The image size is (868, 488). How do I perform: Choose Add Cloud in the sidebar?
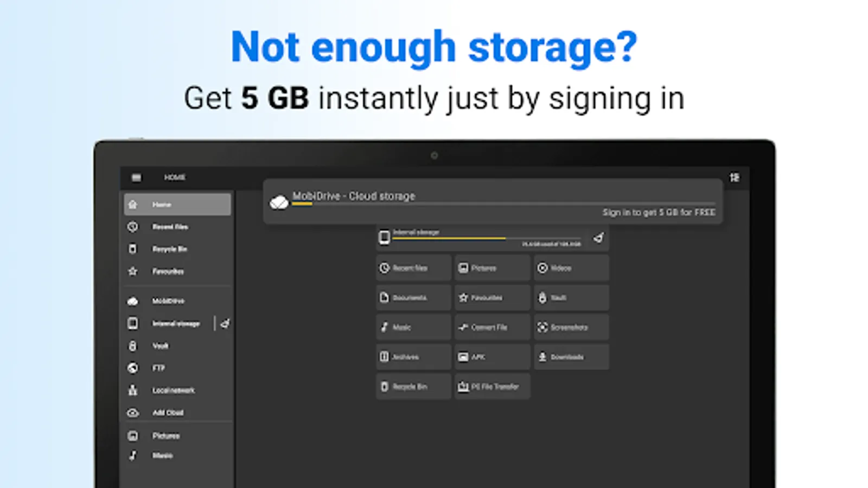click(x=177, y=413)
